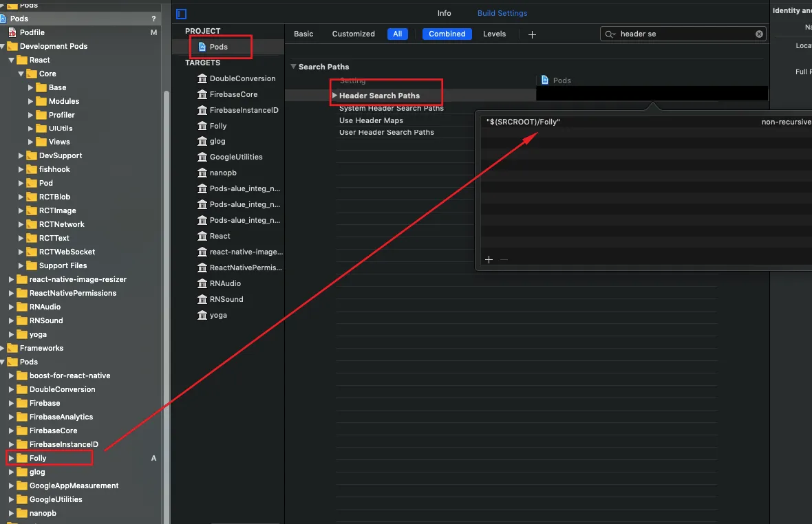Screen dimensions: 812x524
Task: Expand the Base folder
Action: [30, 88]
